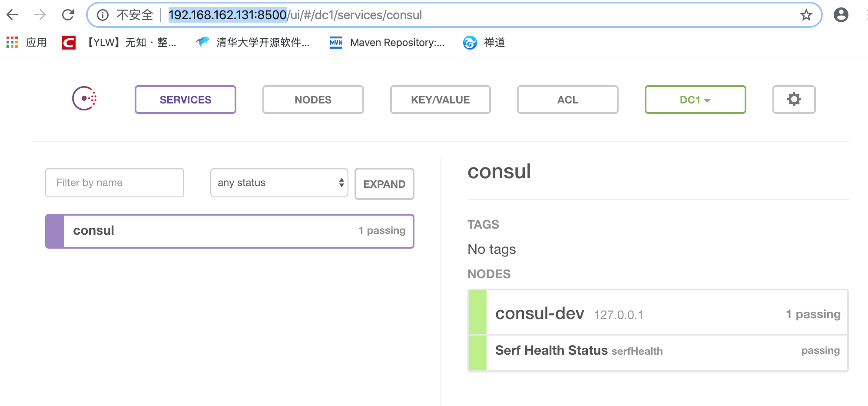Image resolution: width=868 pixels, height=406 pixels.
Task: Open the Maven Repository bookmark
Action: [x=388, y=42]
